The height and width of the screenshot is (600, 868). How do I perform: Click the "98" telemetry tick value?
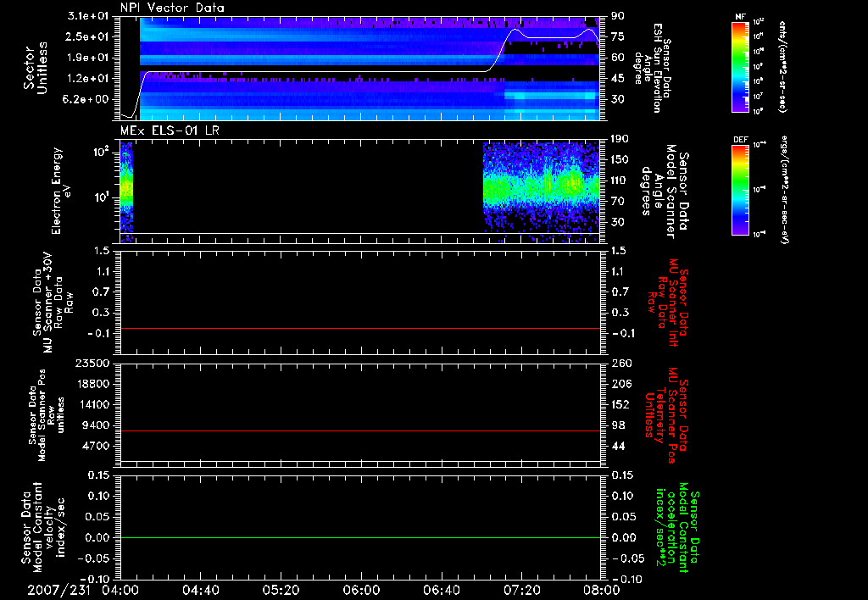(x=618, y=425)
